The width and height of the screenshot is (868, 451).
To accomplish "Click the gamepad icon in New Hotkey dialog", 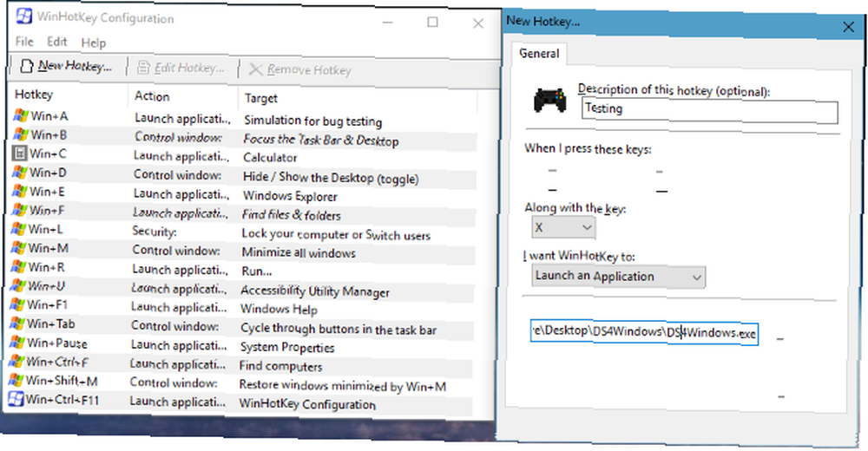I will point(549,100).
